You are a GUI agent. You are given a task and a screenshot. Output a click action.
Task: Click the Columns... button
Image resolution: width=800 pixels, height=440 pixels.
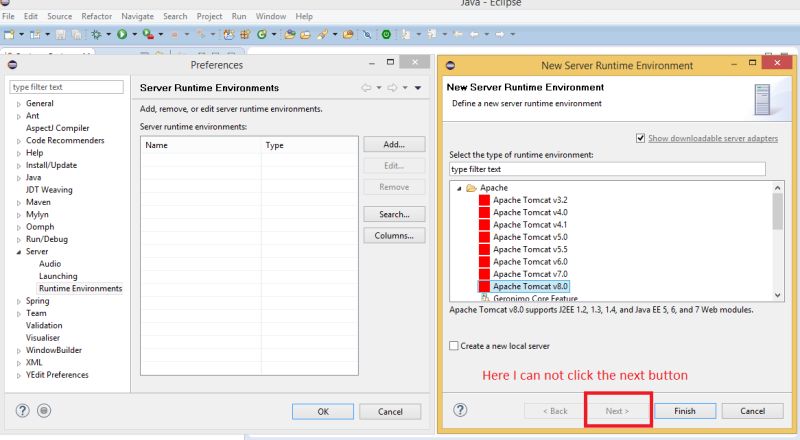394,236
